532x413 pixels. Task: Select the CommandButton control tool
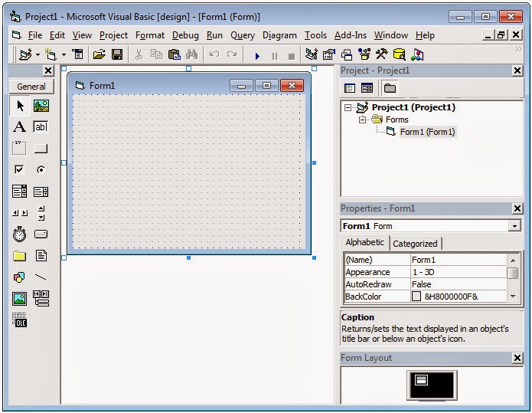coord(41,148)
